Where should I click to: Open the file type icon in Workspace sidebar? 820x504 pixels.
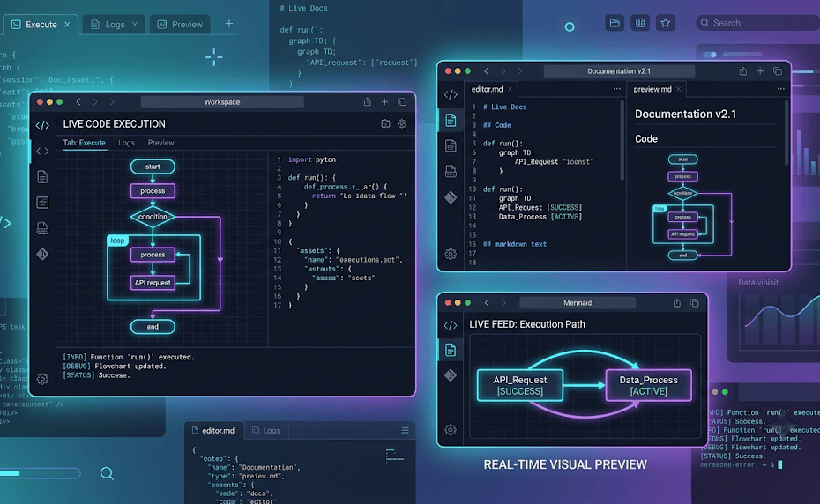point(42,228)
